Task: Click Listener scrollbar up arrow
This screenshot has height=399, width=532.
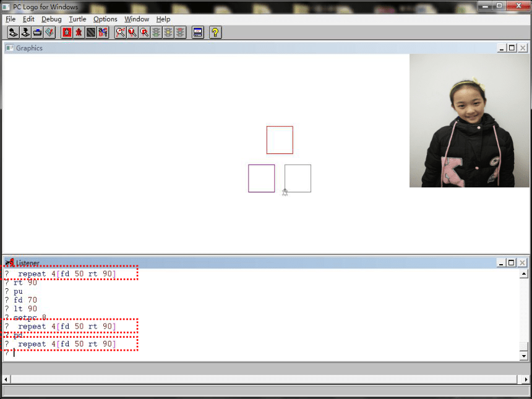Action: point(523,273)
